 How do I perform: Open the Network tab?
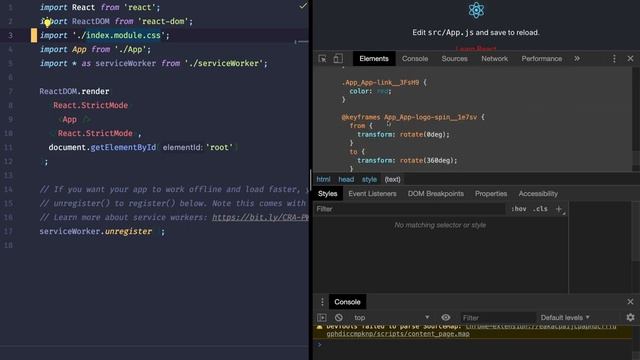pyautogui.click(x=494, y=59)
